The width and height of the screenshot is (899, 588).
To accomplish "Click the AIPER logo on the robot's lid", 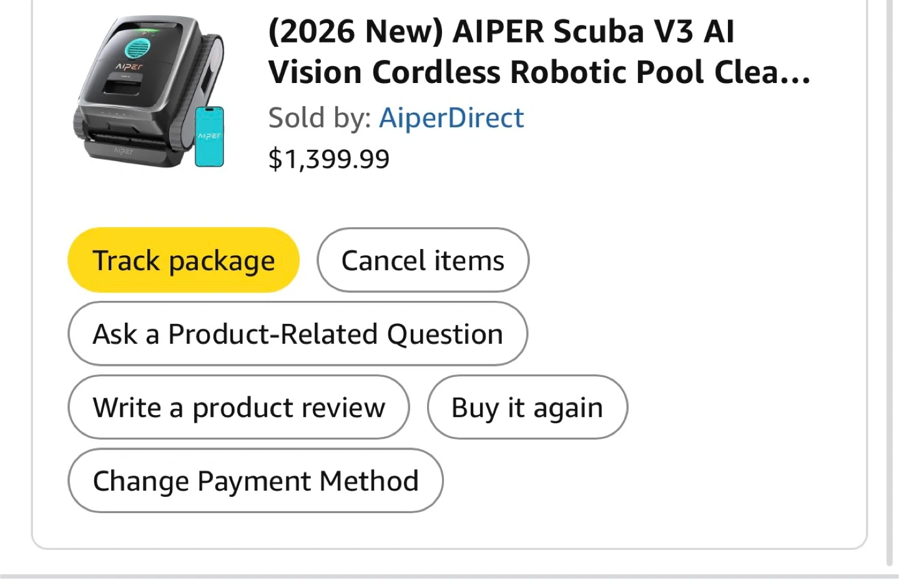I will coord(129,66).
